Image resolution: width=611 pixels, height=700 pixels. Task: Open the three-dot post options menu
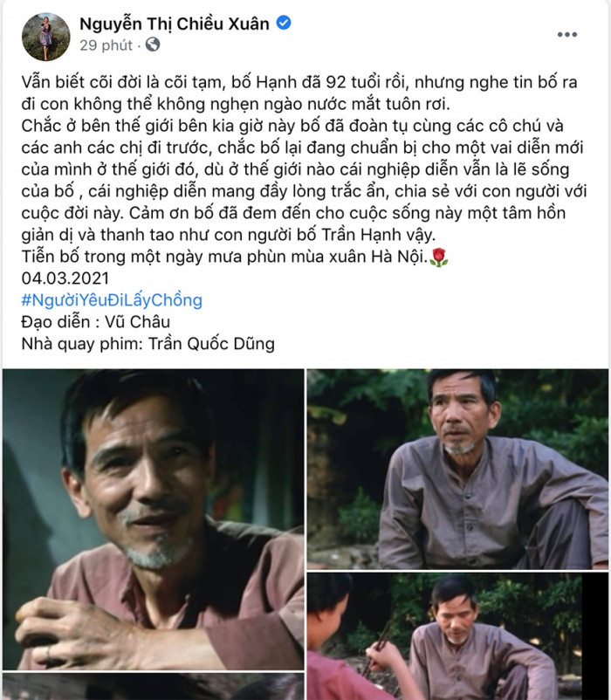pyautogui.click(x=566, y=34)
